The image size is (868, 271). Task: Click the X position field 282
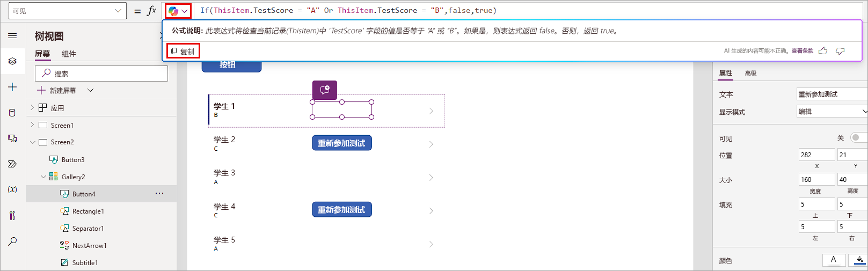pyautogui.click(x=816, y=155)
